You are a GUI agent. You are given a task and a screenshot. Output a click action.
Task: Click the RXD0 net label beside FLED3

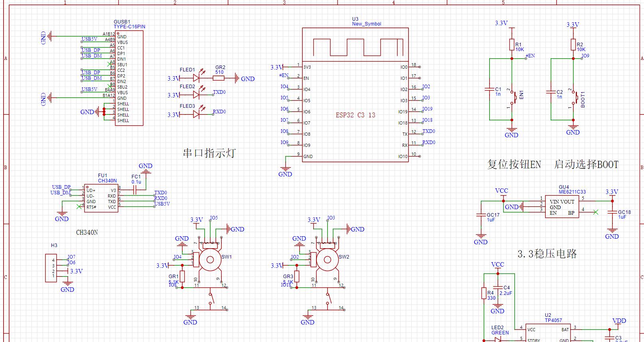tap(219, 112)
